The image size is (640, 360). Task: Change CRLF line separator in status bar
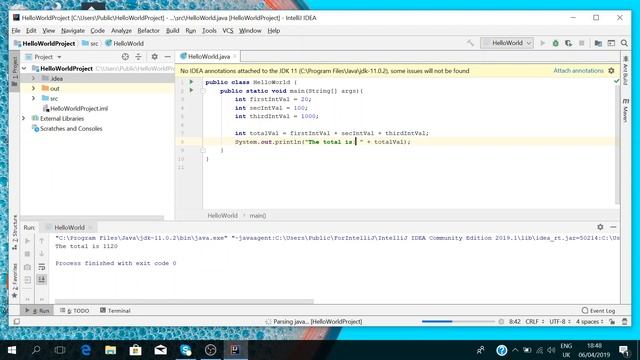click(534, 322)
